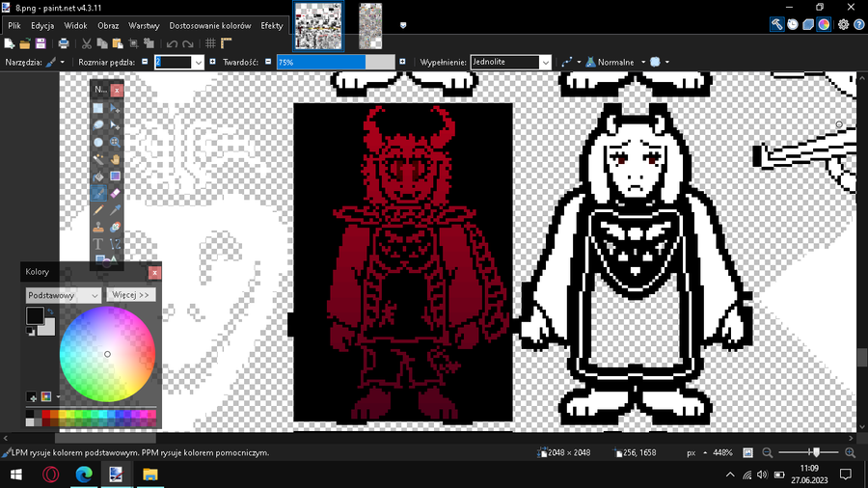
Task: Click the primary black color swatch
Action: (x=35, y=315)
